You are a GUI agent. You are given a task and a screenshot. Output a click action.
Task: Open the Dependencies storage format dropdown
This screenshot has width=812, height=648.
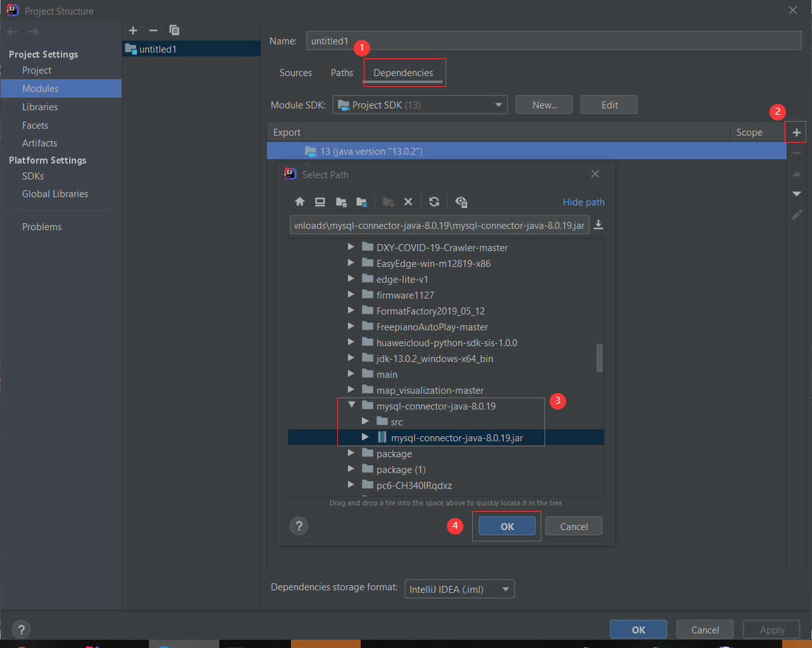click(x=460, y=589)
